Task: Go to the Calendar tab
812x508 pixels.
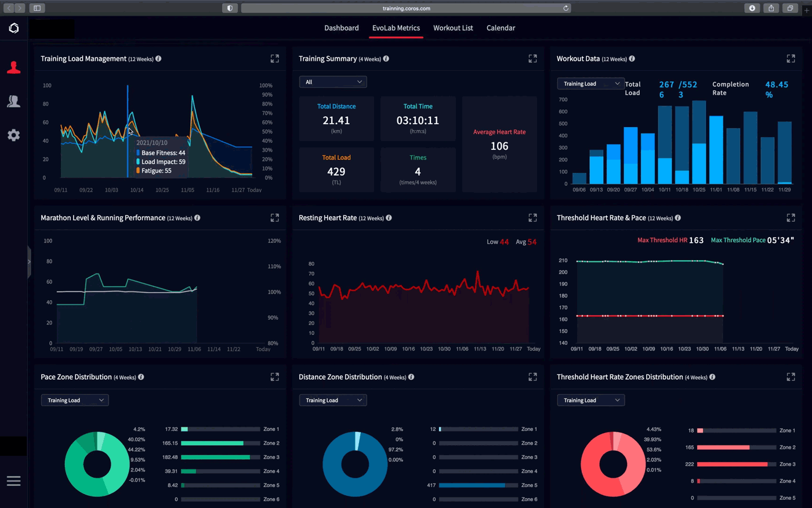Action: click(501, 28)
